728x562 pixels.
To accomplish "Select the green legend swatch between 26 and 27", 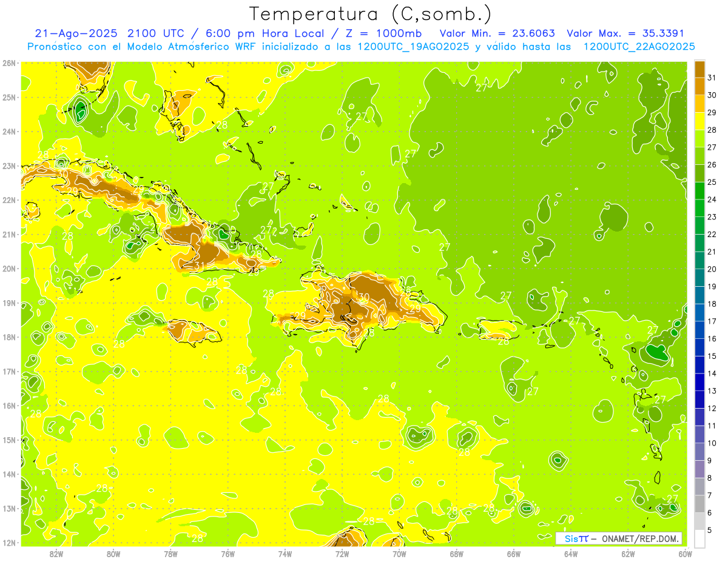I will click(x=699, y=156).
